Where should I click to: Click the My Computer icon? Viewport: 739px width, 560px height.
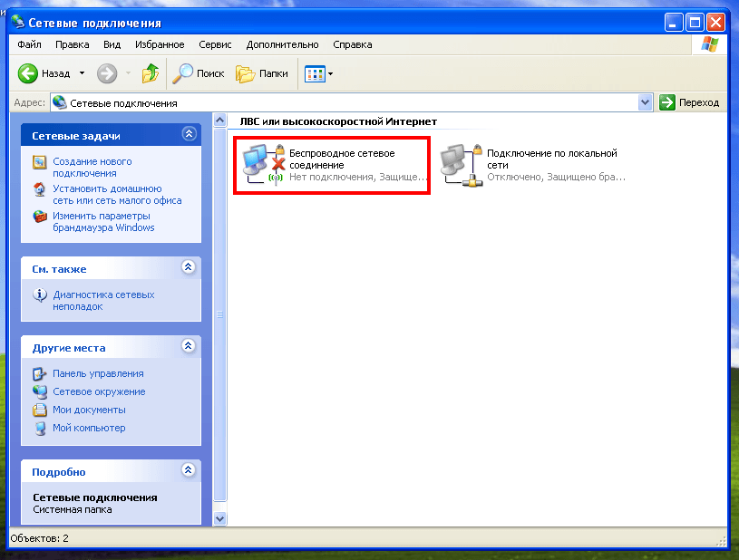coord(41,428)
